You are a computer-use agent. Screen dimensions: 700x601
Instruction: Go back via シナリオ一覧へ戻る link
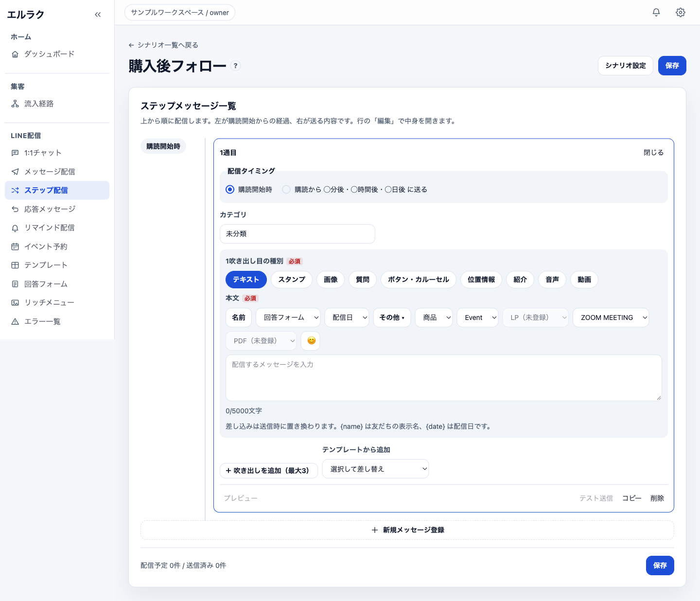click(163, 45)
